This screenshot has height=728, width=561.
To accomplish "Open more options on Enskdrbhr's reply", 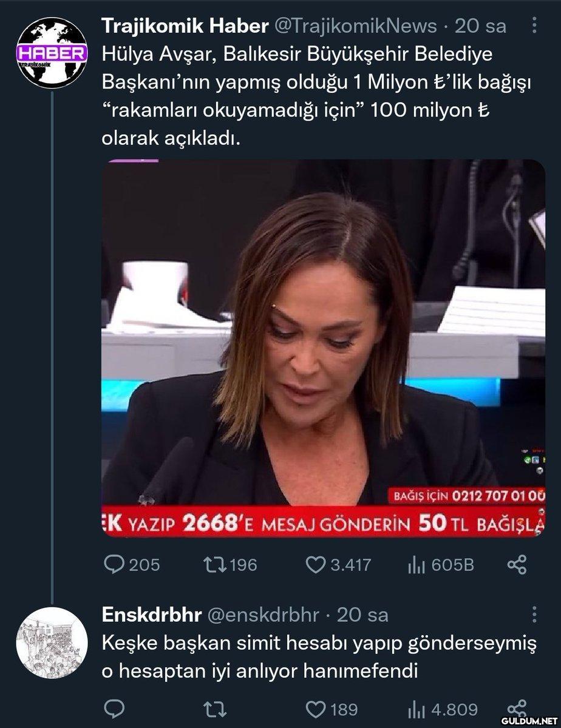I will click(x=534, y=615).
